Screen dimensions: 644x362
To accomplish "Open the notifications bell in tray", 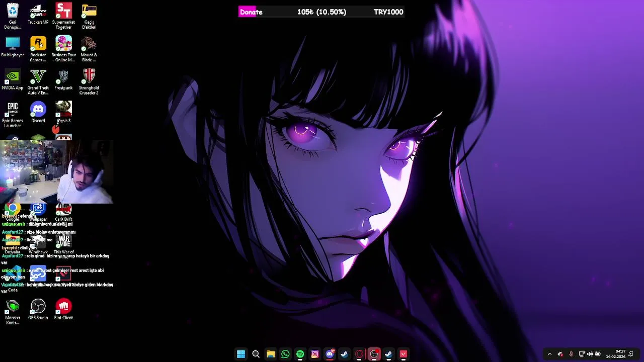I will 631,354.
